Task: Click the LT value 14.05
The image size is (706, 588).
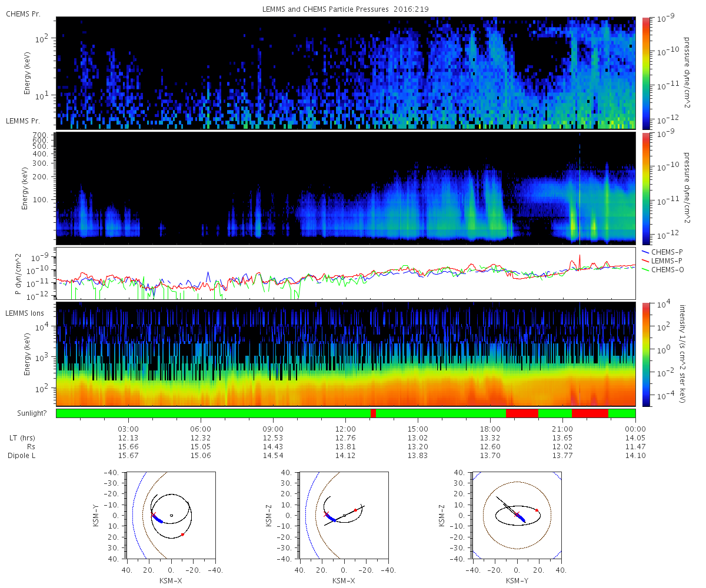Action: coord(635,438)
